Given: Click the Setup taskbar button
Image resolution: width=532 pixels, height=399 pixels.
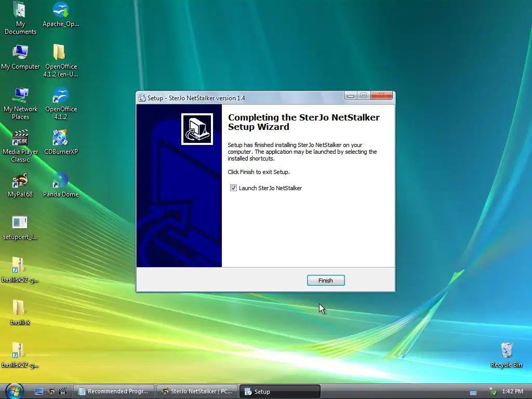Looking at the screenshot, I should coord(280,391).
